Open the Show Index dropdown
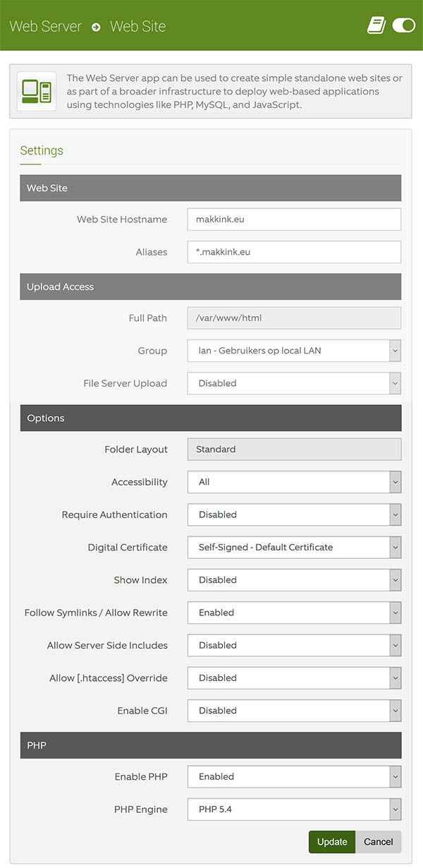Viewport: 423px width, 868px height. 294,580
